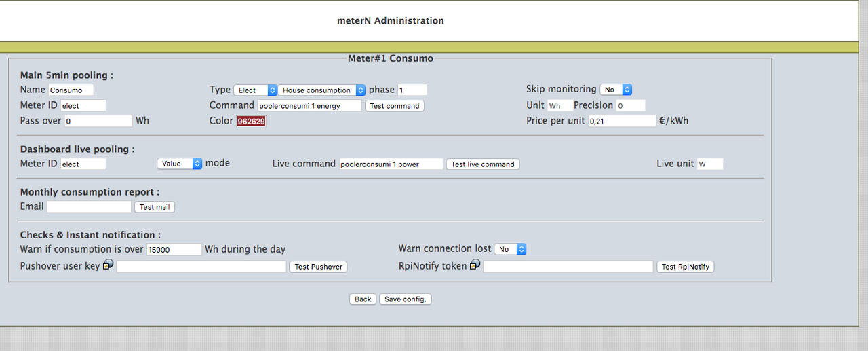Focus the Pass over Wh field
The width and height of the screenshot is (868, 351).
point(98,121)
